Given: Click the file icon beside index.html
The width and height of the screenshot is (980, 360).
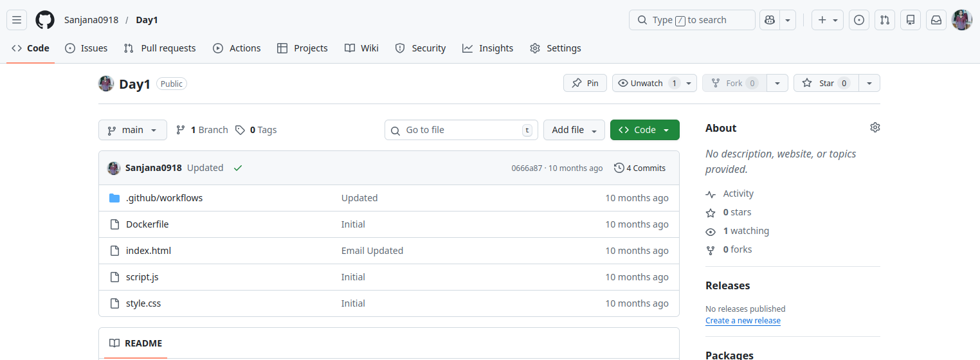Looking at the screenshot, I should 114,251.
